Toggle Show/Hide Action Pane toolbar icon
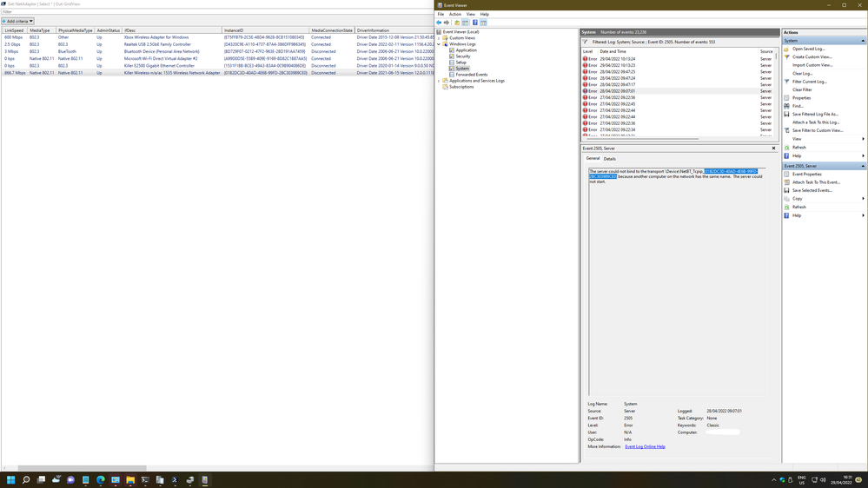This screenshot has width=868, height=488. (x=483, y=23)
